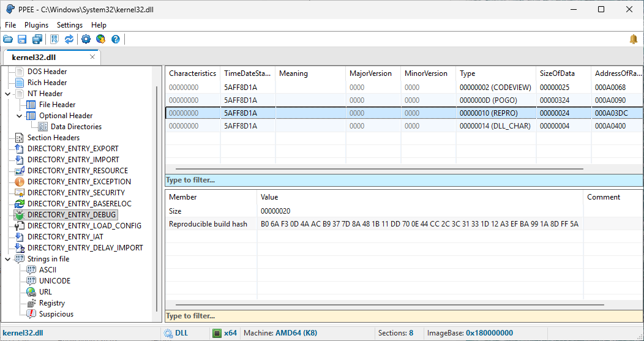The height and width of the screenshot is (341, 644).
Task: Select the CODEVIEW debug entry row
Action: 404,88
